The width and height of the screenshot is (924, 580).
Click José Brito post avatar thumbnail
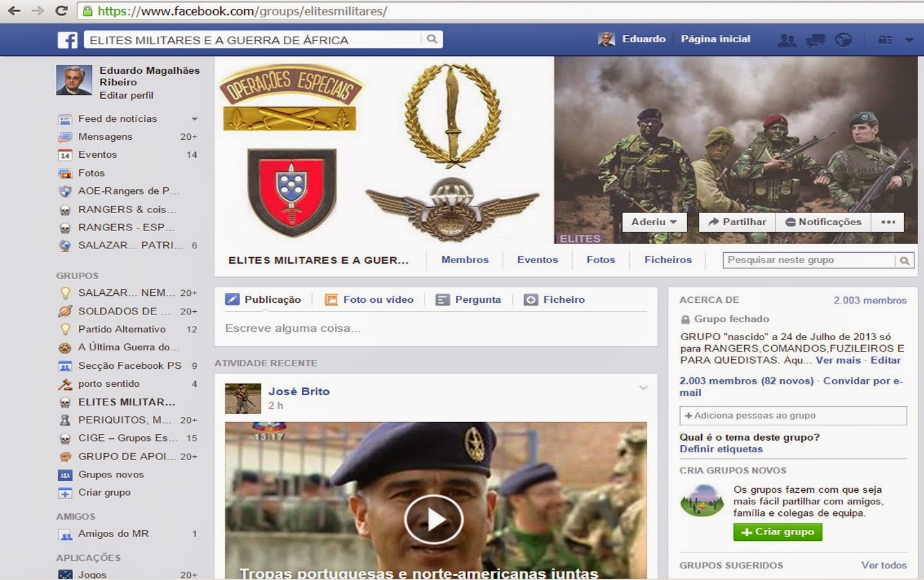pyautogui.click(x=243, y=398)
